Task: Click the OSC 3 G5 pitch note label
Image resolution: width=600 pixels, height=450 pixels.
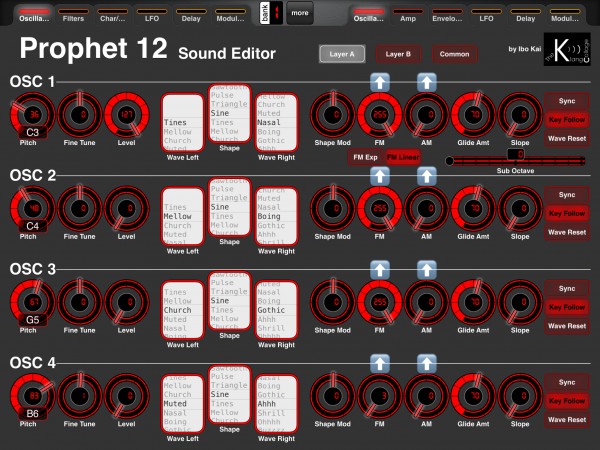Action: click(33, 320)
